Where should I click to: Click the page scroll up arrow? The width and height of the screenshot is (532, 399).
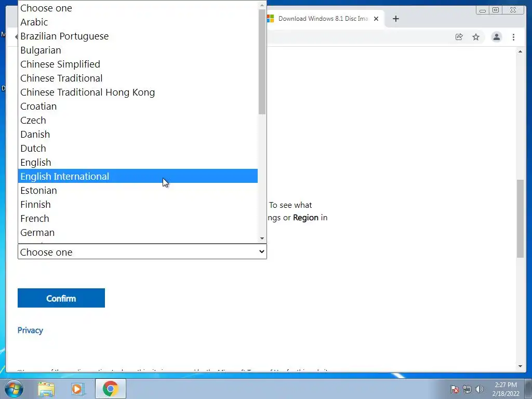click(520, 51)
